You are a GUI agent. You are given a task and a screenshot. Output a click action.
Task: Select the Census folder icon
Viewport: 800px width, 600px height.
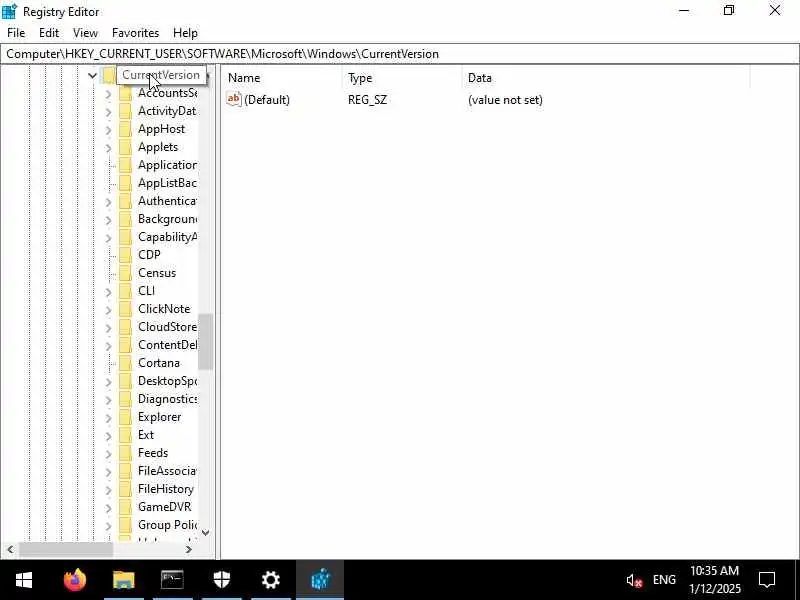125,273
